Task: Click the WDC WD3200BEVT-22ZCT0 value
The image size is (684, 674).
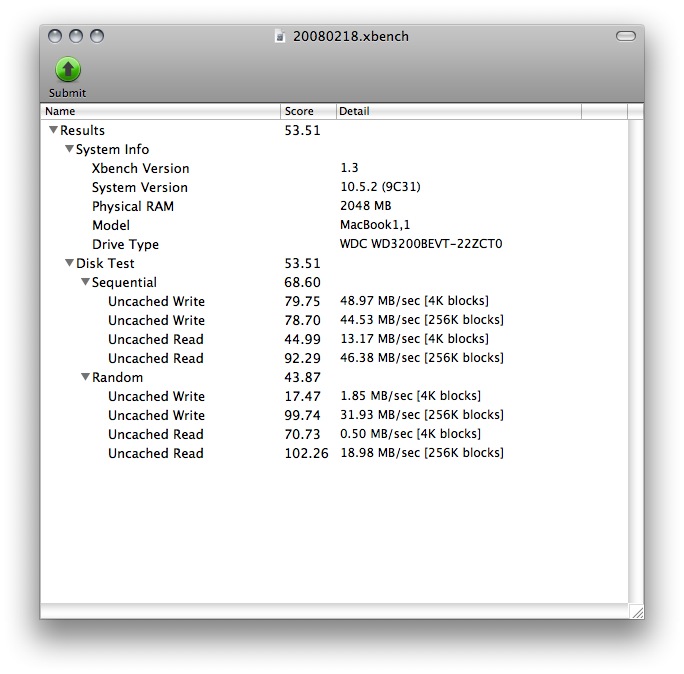Action: [x=421, y=243]
